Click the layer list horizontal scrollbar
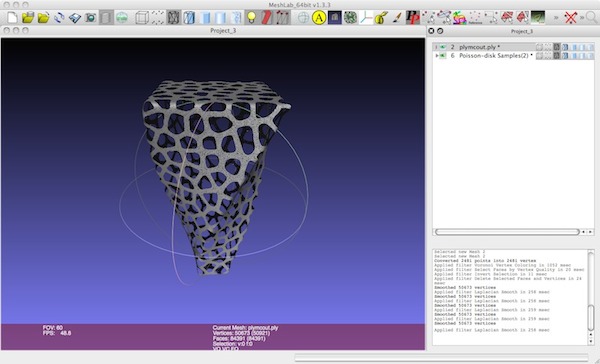Viewport: 600px width, 364px height. (507, 232)
